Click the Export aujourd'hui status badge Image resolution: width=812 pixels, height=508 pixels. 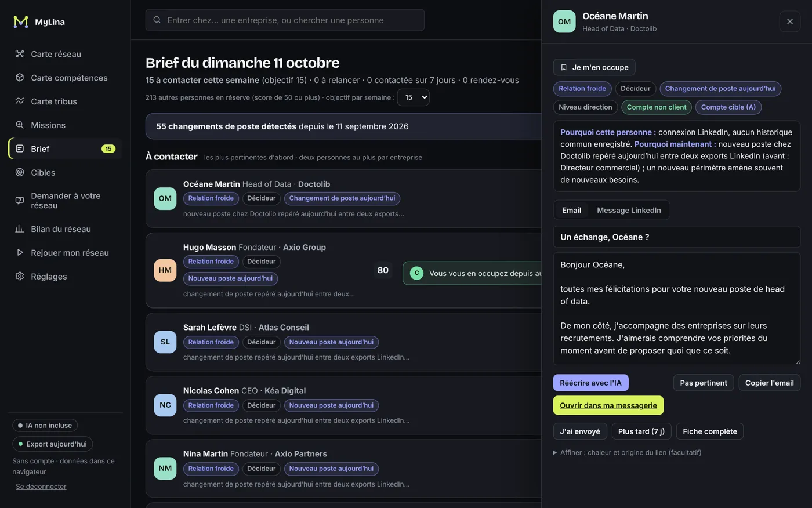click(x=52, y=444)
